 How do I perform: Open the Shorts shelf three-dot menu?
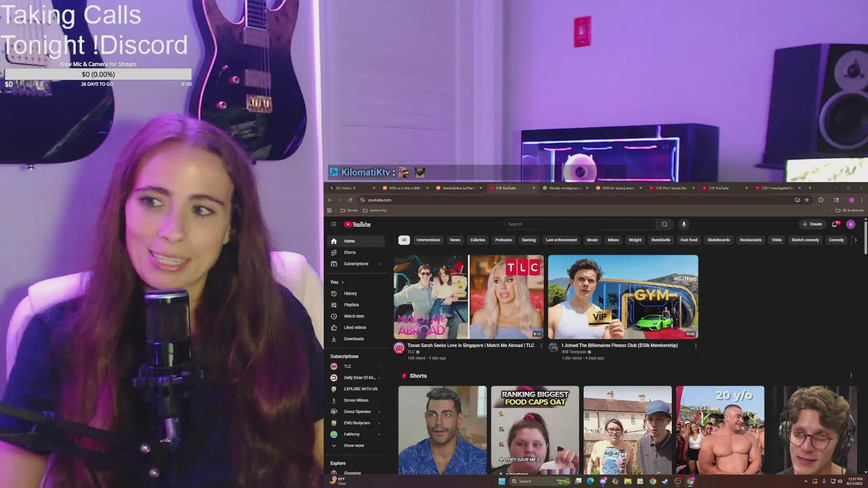(x=851, y=375)
